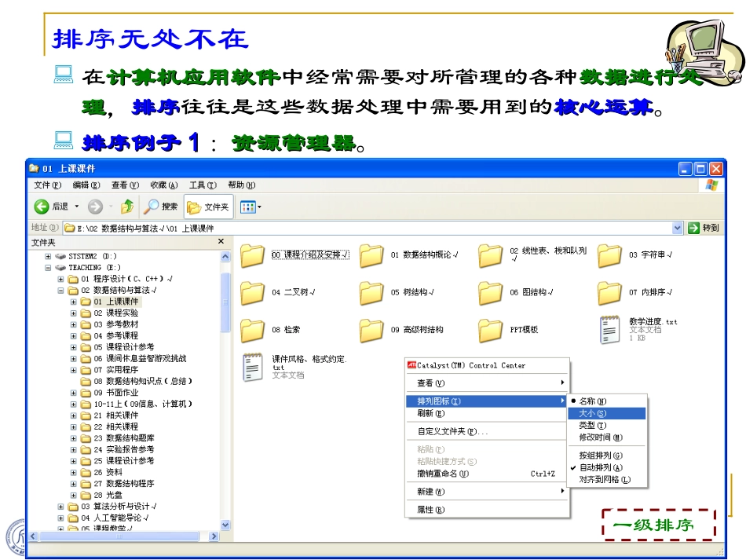Sort icons by 大小
This screenshot has height=560, width=746.
[607, 413]
